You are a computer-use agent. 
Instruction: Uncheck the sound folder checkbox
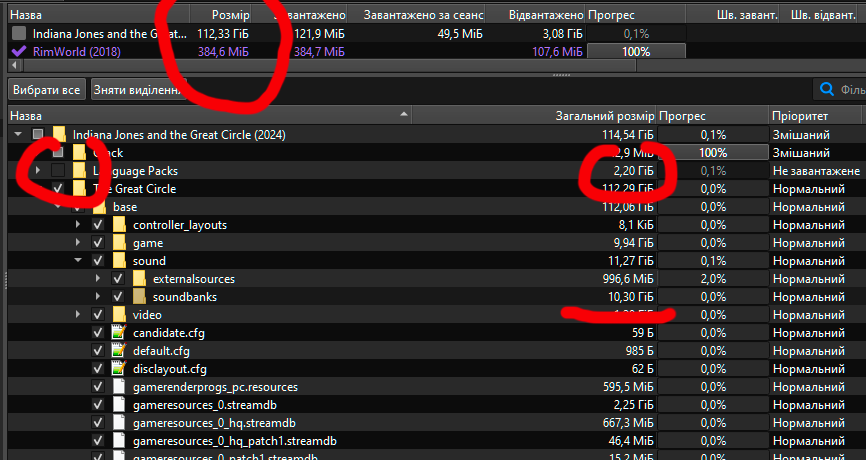coord(98,261)
